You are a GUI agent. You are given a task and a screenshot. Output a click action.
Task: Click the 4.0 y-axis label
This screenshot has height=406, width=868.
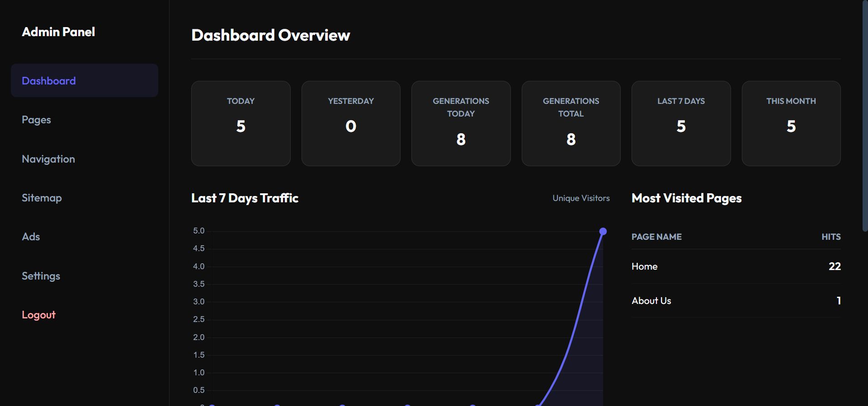[199, 266]
